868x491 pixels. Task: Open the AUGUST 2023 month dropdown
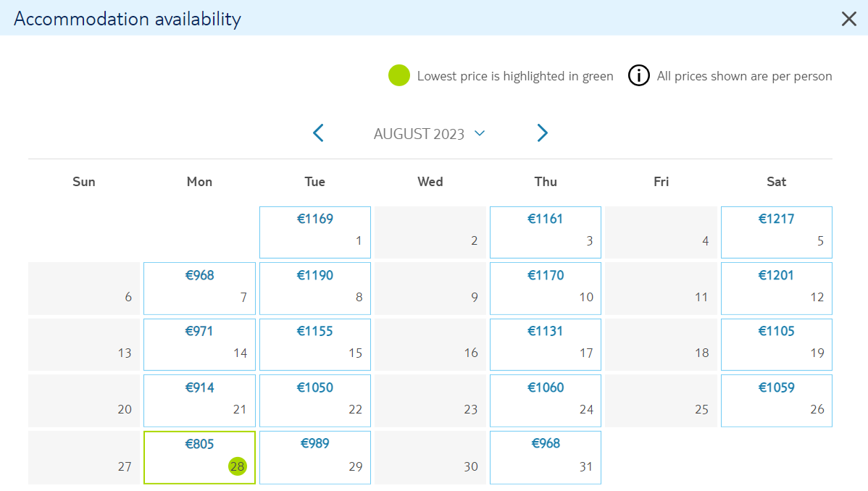[430, 134]
